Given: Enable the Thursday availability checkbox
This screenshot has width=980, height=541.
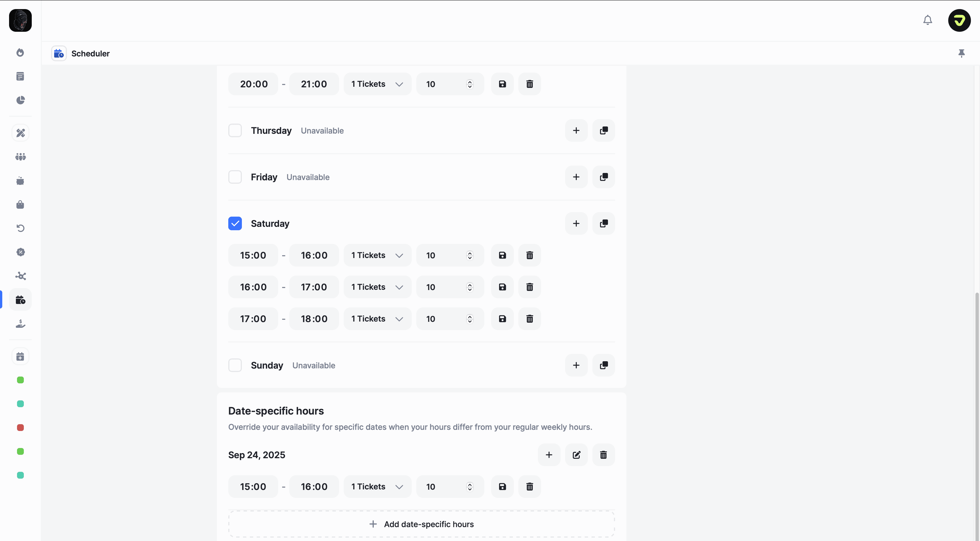Looking at the screenshot, I should [x=235, y=130].
